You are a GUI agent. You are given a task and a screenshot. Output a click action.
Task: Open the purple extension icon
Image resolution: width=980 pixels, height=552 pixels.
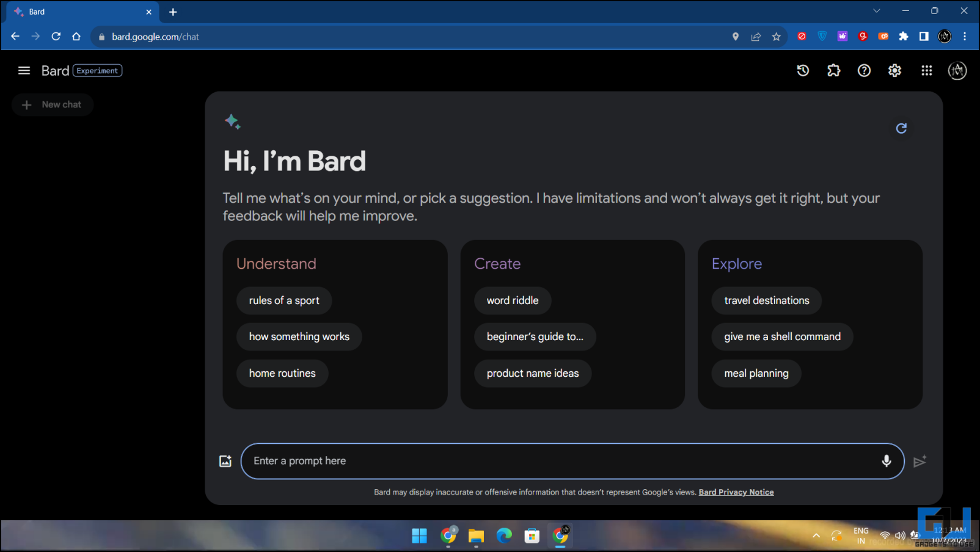843,37
